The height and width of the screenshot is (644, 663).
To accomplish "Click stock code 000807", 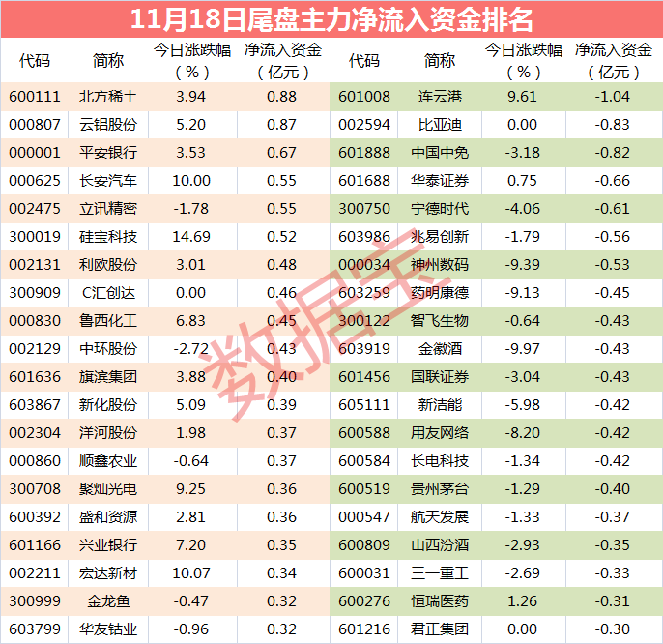I will tap(35, 125).
